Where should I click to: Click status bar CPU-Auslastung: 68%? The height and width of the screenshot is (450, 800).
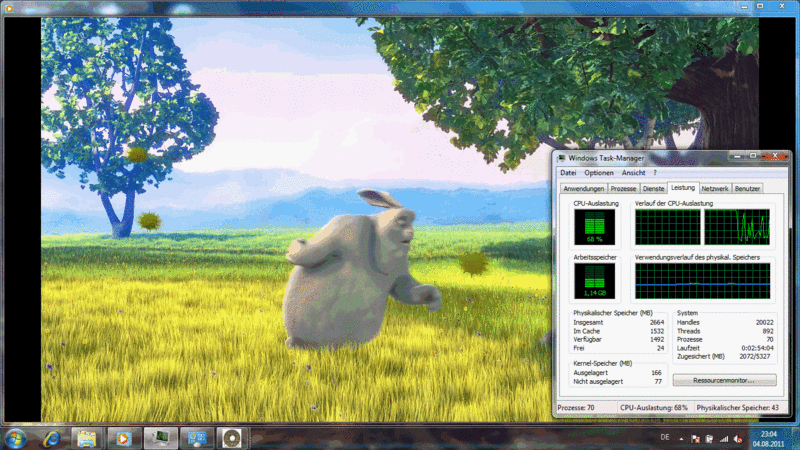point(654,408)
